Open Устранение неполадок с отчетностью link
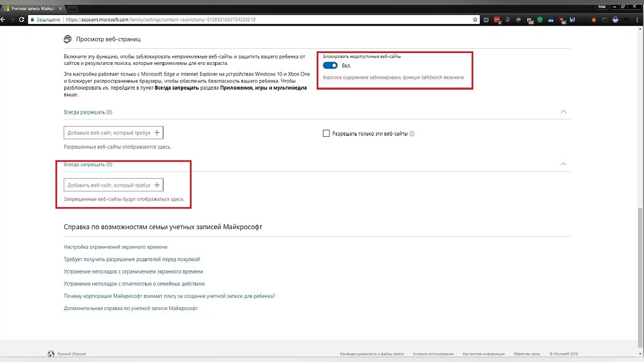The width and height of the screenshot is (644, 362). [x=134, y=284]
